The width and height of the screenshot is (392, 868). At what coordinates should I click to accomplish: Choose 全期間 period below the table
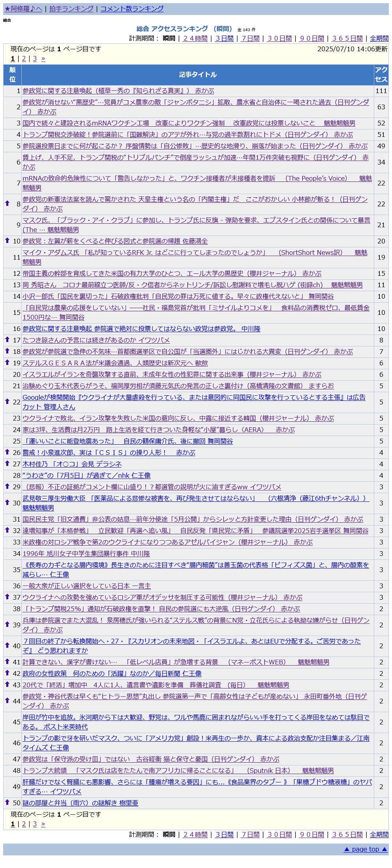pyautogui.click(x=379, y=834)
